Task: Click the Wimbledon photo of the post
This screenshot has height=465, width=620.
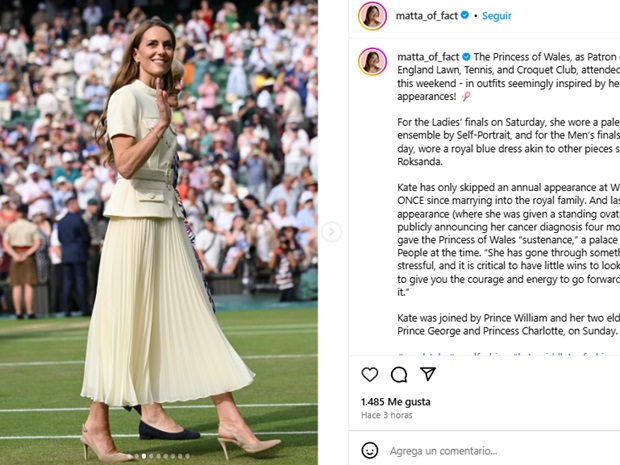Action: 159,232
